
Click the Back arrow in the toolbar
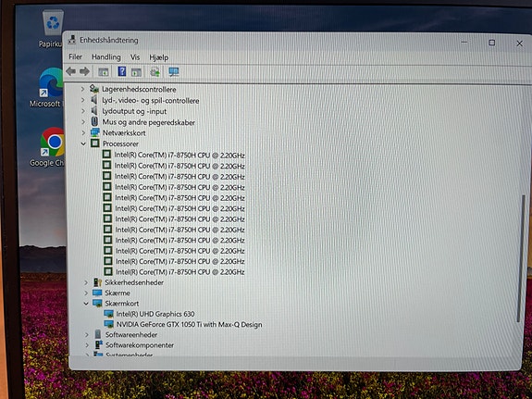(70, 71)
